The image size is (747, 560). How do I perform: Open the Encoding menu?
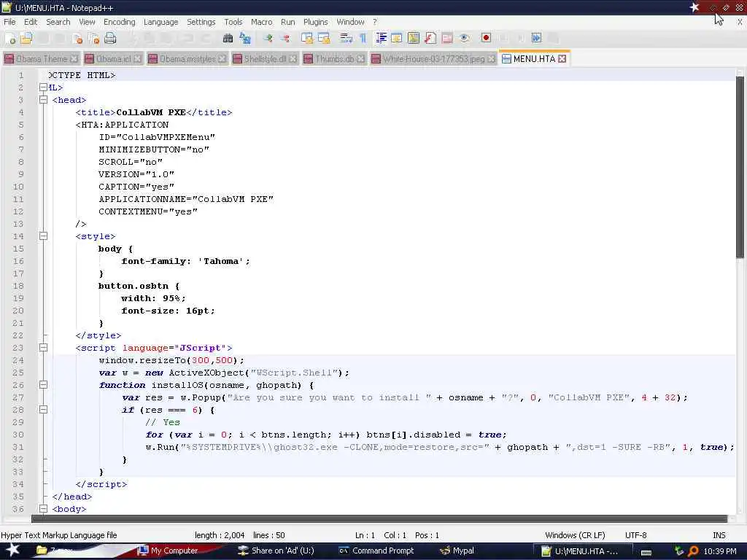[119, 22]
